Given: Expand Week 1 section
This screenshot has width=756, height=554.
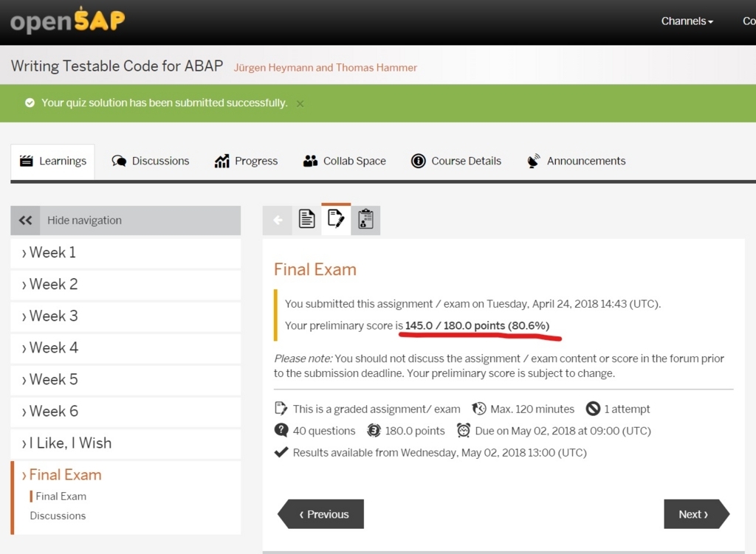Looking at the screenshot, I should tap(126, 253).
